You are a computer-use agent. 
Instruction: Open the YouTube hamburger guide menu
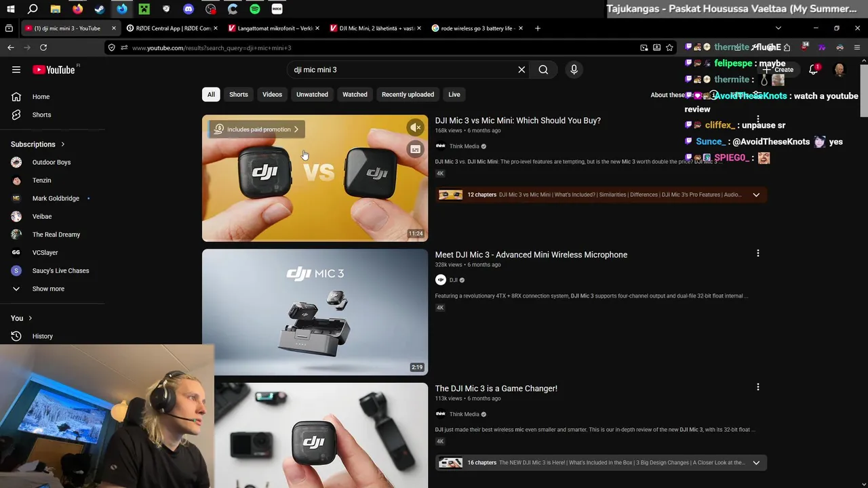tap(16, 70)
